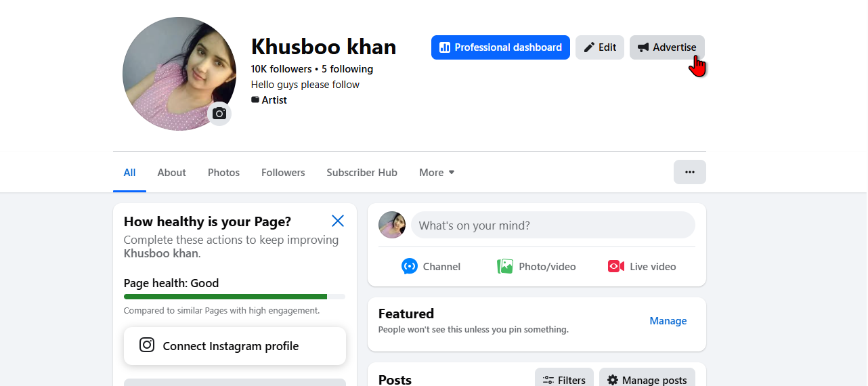Open the Photos tab
Screen dimensions: 868x386
223,173
